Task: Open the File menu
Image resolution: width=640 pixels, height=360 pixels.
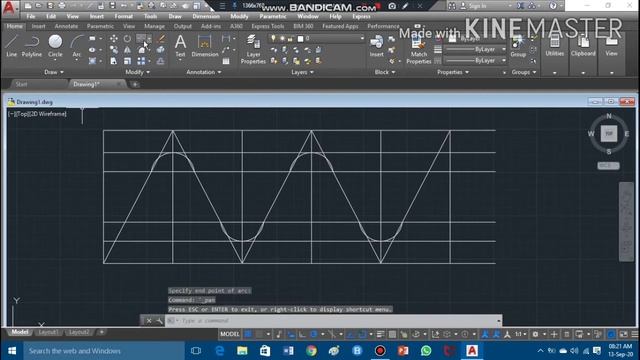Action: coord(31,16)
